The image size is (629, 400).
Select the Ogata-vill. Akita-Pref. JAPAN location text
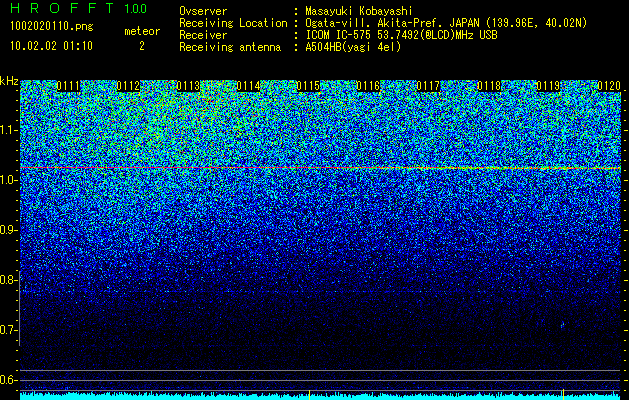click(x=446, y=23)
